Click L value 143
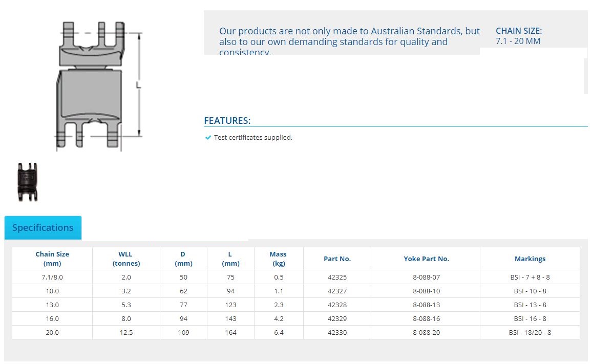The height and width of the screenshot is (364, 592). [x=230, y=318]
